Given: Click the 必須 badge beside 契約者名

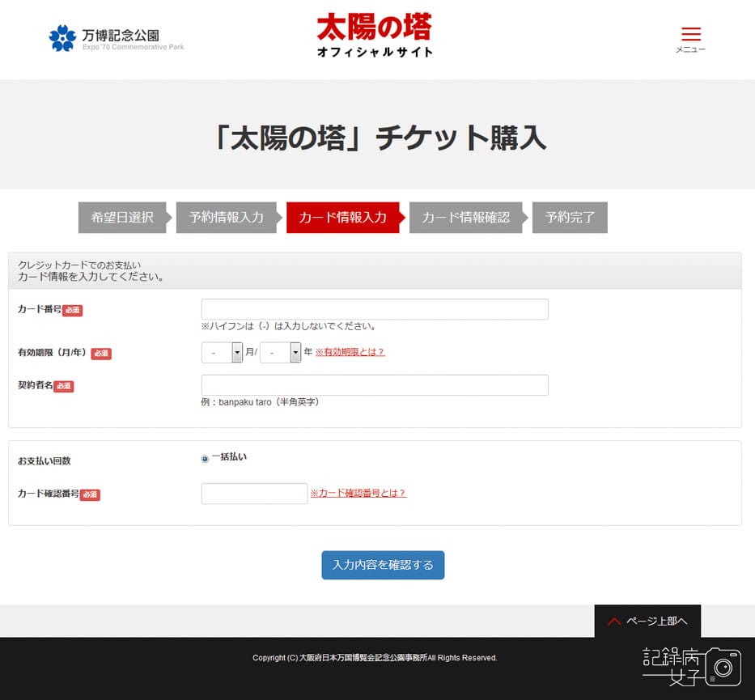Looking at the screenshot, I should [63, 386].
